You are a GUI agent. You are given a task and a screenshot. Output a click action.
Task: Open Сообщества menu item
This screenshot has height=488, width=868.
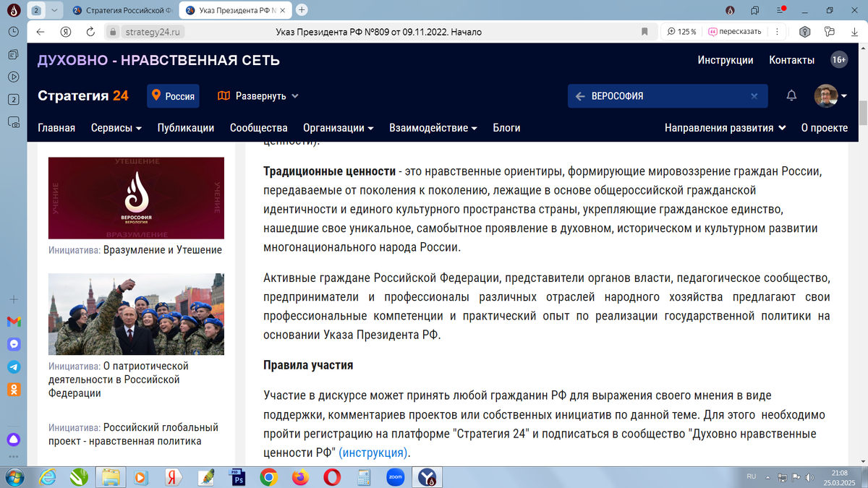point(259,128)
